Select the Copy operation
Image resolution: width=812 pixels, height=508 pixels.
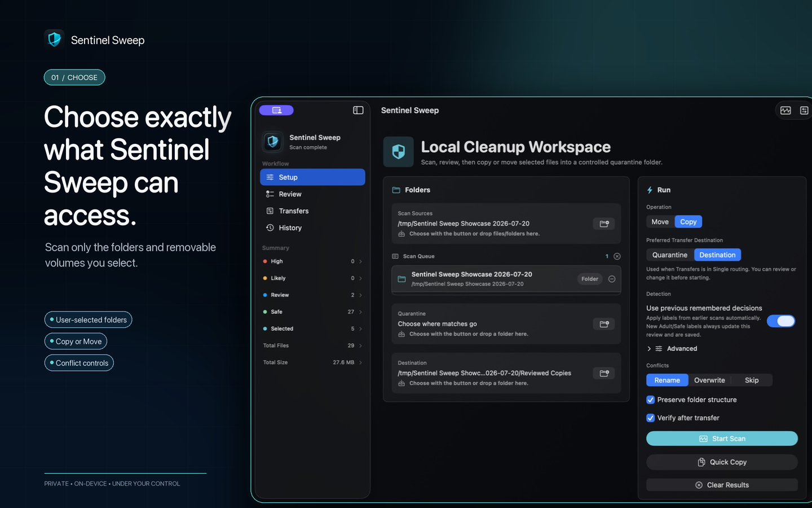pyautogui.click(x=689, y=222)
